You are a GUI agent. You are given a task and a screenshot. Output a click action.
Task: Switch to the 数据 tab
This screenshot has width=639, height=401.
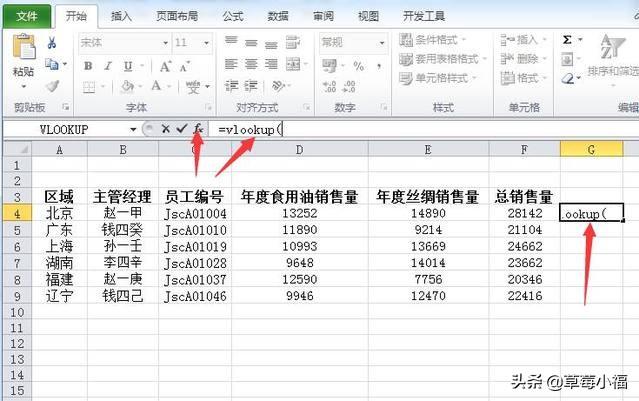(x=278, y=16)
